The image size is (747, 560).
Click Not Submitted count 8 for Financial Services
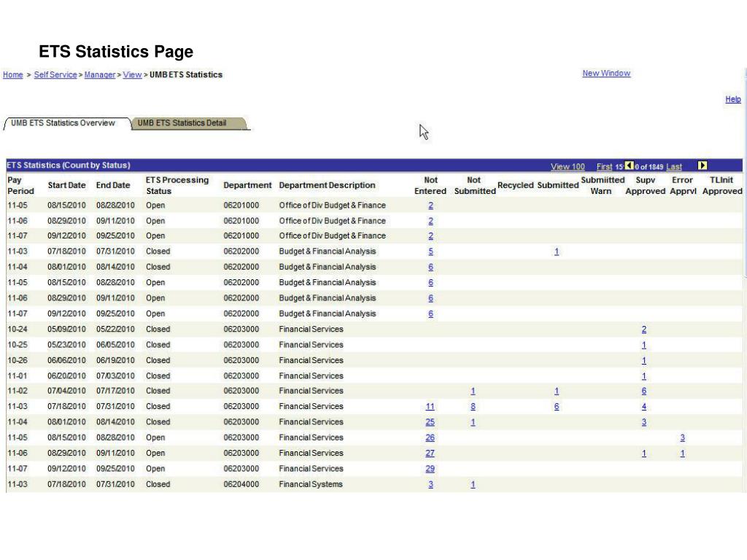point(473,407)
